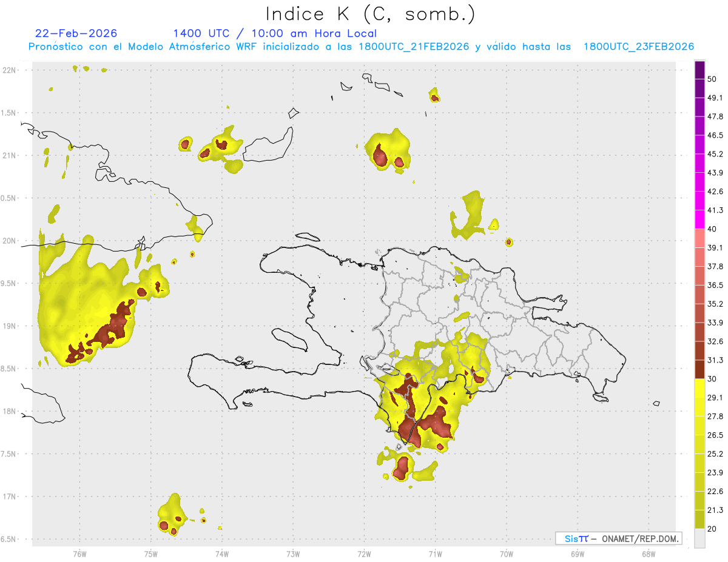Click the '68W' longitude label

649,554
